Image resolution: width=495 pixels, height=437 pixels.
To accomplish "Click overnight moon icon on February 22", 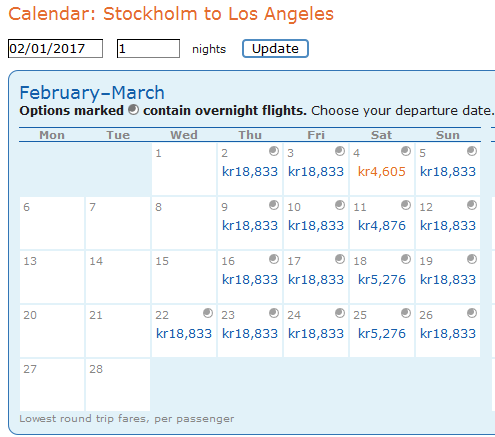I will [x=208, y=313].
